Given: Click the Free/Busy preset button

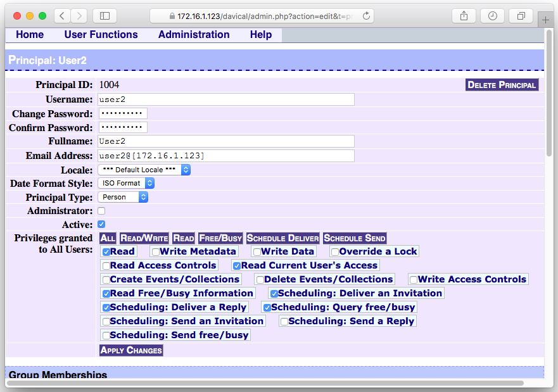Looking at the screenshot, I should [220, 238].
